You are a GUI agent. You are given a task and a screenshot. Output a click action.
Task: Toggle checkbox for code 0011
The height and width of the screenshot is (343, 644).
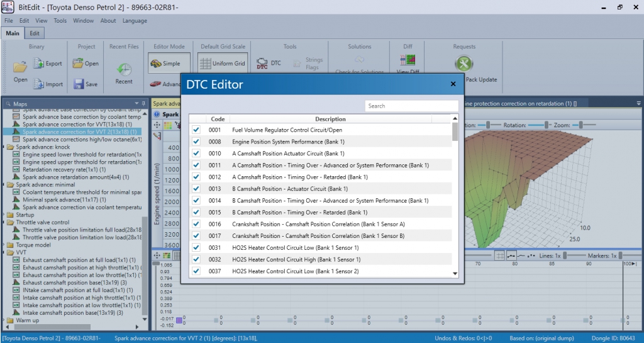[196, 165]
